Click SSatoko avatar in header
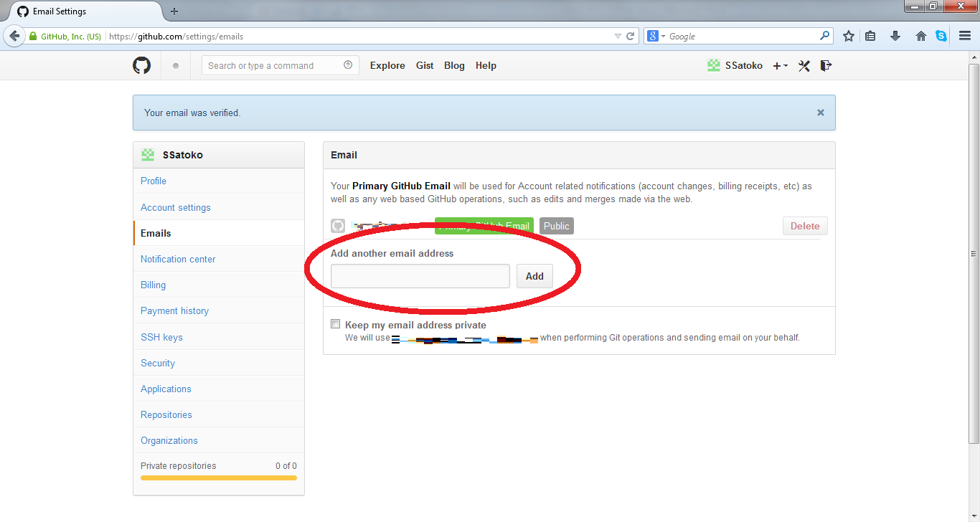 click(713, 65)
